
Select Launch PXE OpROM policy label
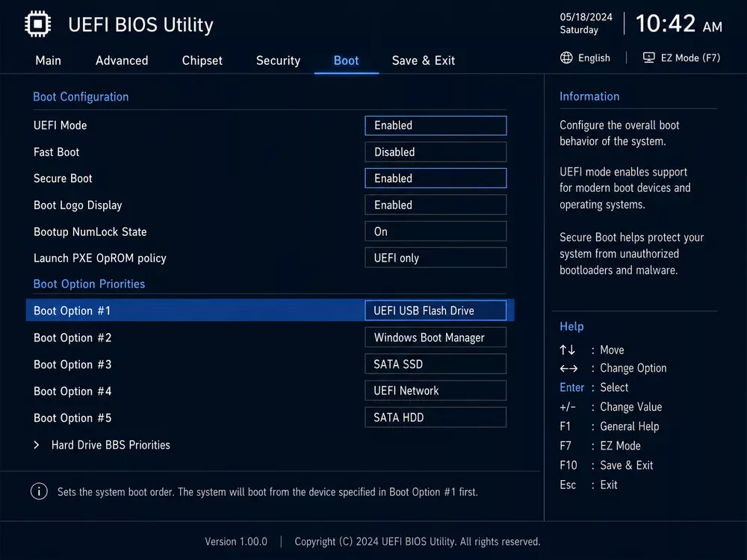100,258
